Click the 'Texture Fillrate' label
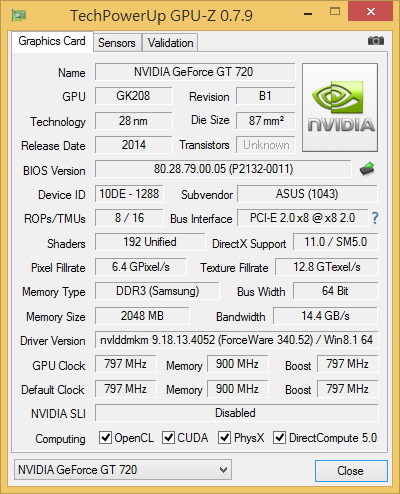This screenshot has width=400, height=494. [234, 268]
